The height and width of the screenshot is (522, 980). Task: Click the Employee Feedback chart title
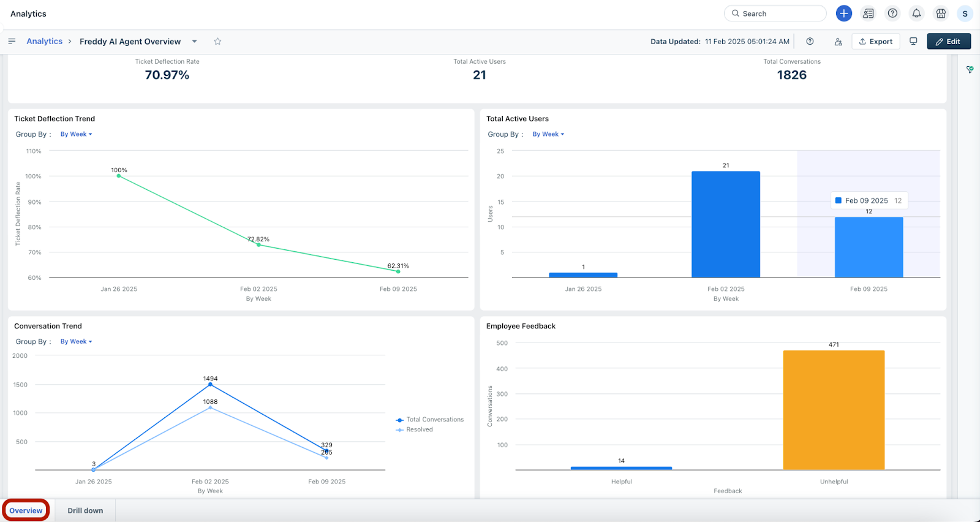coord(521,326)
